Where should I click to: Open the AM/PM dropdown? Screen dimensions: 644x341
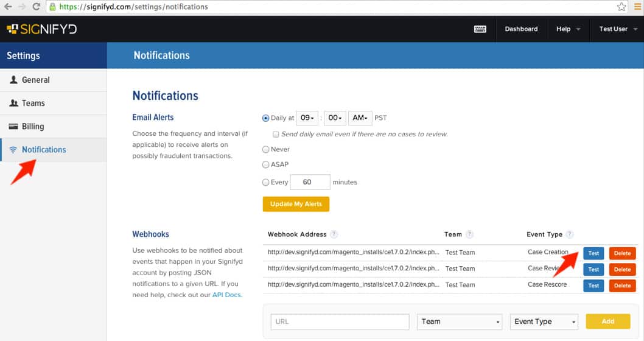pyautogui.click(x=360, y=118)
